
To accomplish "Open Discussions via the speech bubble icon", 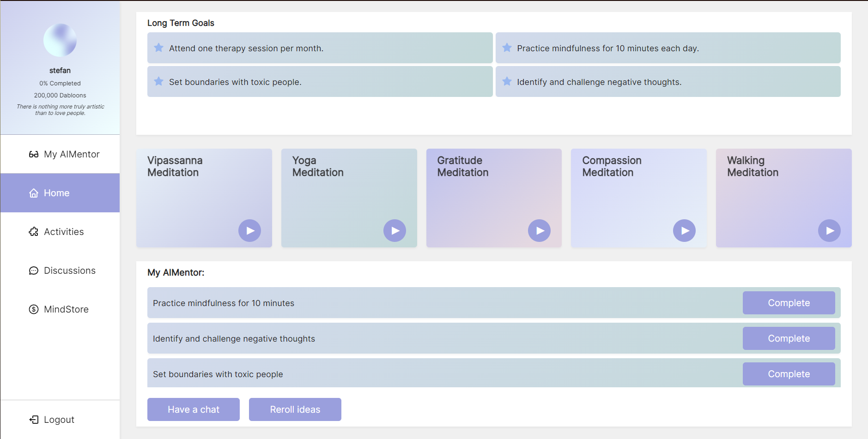I will 33,271.
